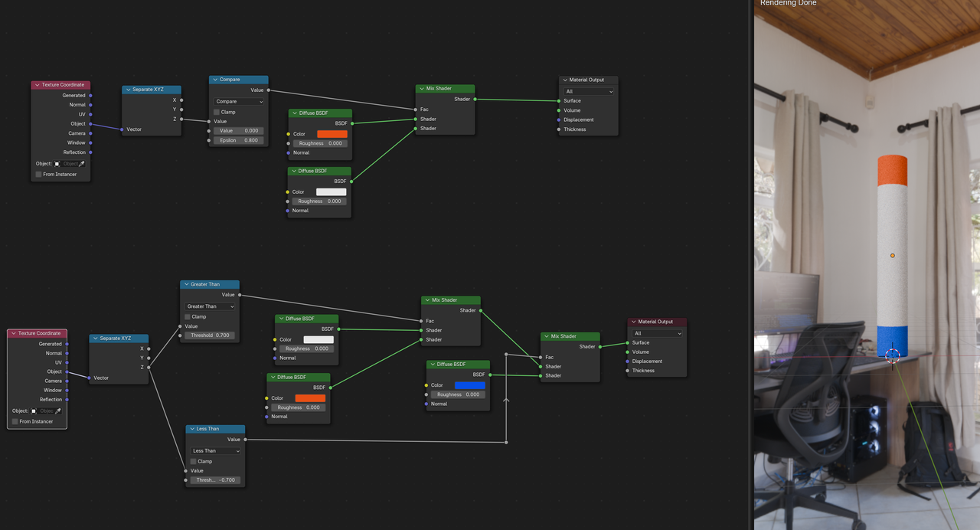Enable From Instancer in lower Texture Coordinate node
This screenshot has height=530, width=980.
(x=15, y=421)
